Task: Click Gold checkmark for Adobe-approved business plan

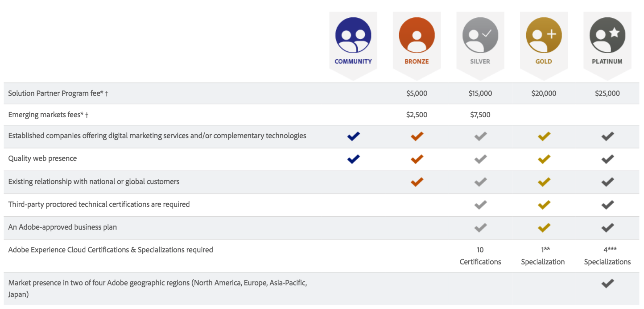Action: [544, 227]
